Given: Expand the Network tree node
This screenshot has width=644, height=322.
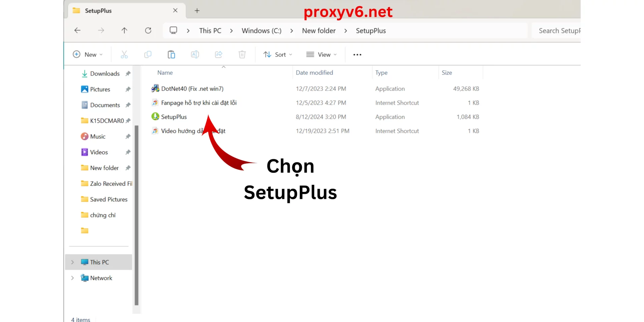Looking at the screenshot, I should [x=72, y=278].
